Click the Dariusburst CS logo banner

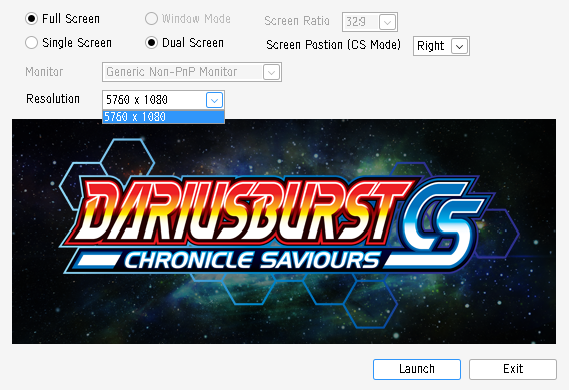284,231
